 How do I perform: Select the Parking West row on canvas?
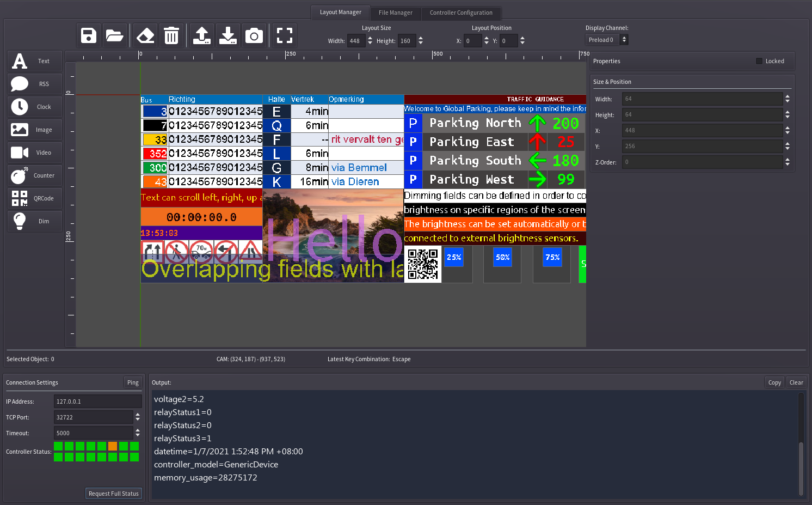click(x=495, y=179)
